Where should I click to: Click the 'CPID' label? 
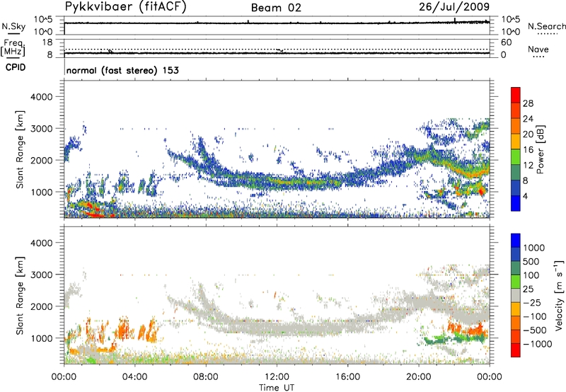click(x=16, y=67)
